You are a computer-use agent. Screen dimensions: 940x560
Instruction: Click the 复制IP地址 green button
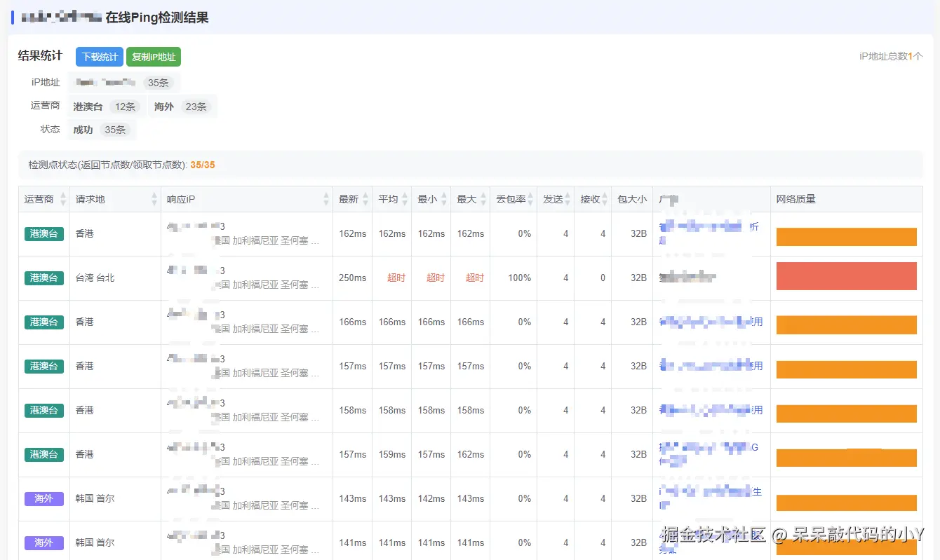[154, 57]
